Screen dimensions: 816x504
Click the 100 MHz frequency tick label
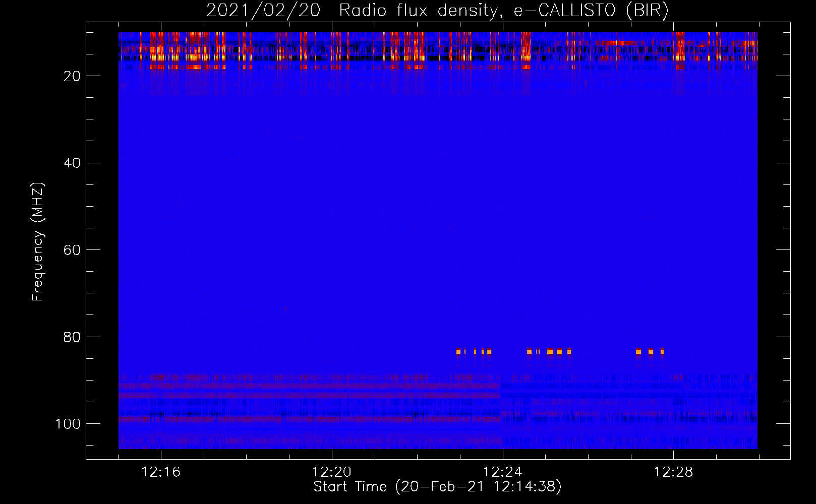tap(68, 424)
